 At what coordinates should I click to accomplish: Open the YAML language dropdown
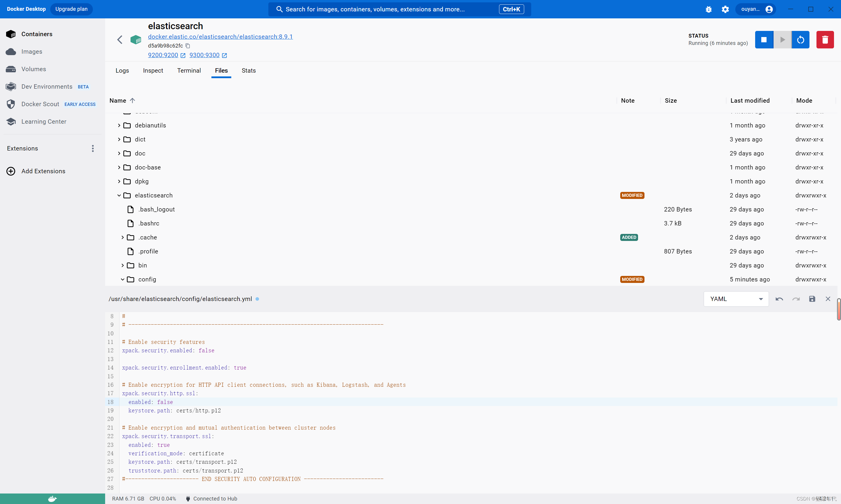(x=736, y=299)
